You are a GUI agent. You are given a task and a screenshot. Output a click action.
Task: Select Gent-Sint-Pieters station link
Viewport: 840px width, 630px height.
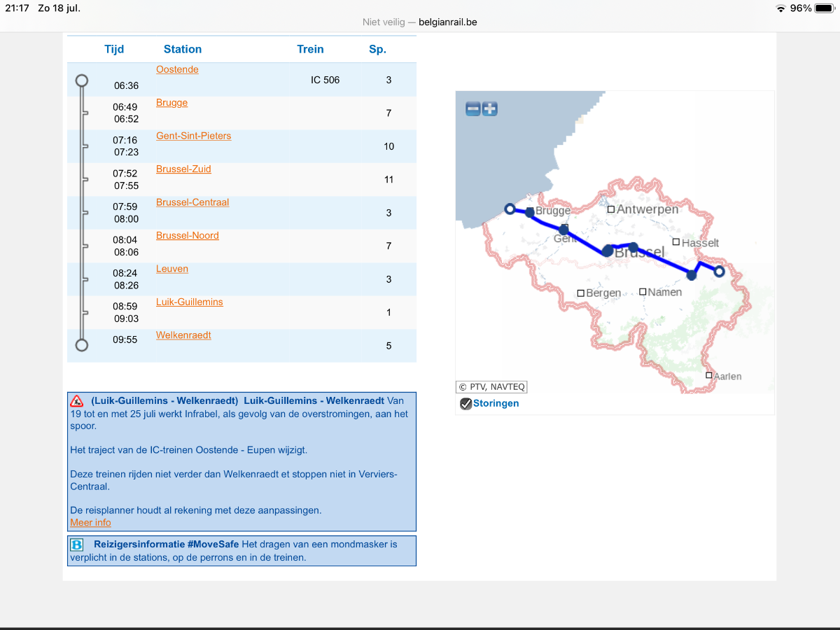193,136
